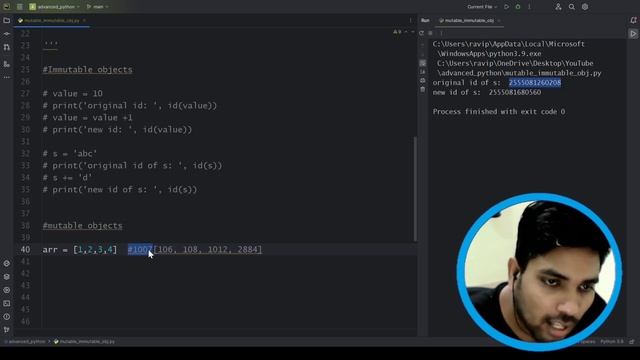640x360 pixels.
Task: Open Run panel toolbar more options
Action: click(441, 33)
